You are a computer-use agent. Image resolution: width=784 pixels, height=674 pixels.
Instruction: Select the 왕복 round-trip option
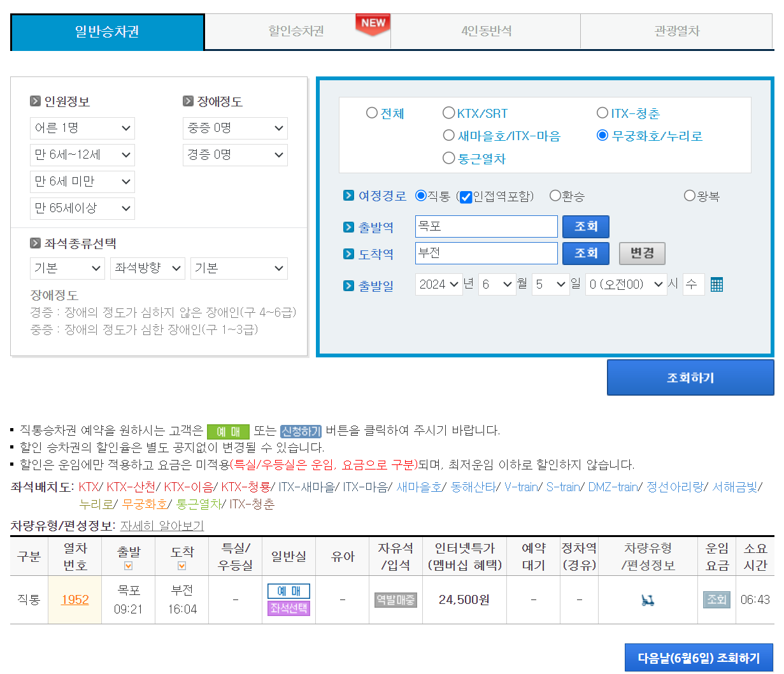click(x=688, y=196)
